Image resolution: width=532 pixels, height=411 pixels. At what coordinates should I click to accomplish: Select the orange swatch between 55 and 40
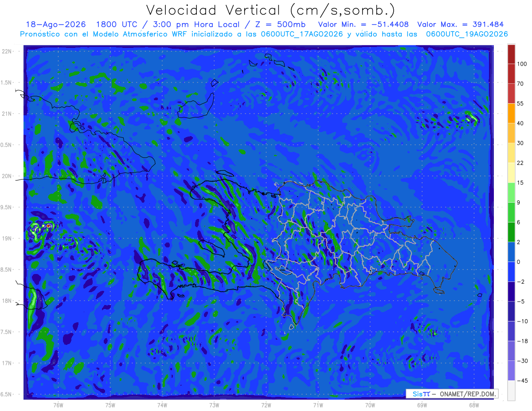[511, 113]
